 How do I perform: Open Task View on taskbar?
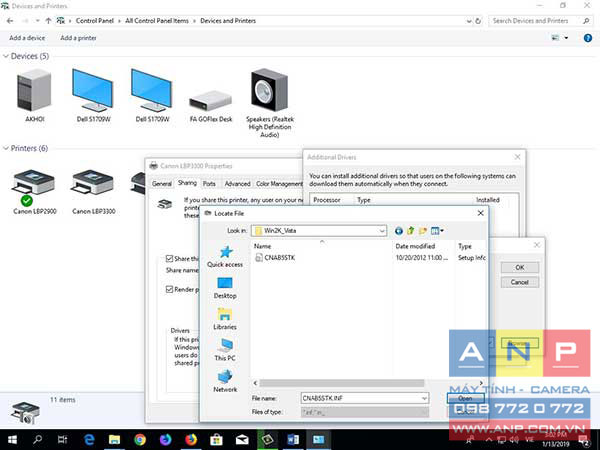coord(63,440)
